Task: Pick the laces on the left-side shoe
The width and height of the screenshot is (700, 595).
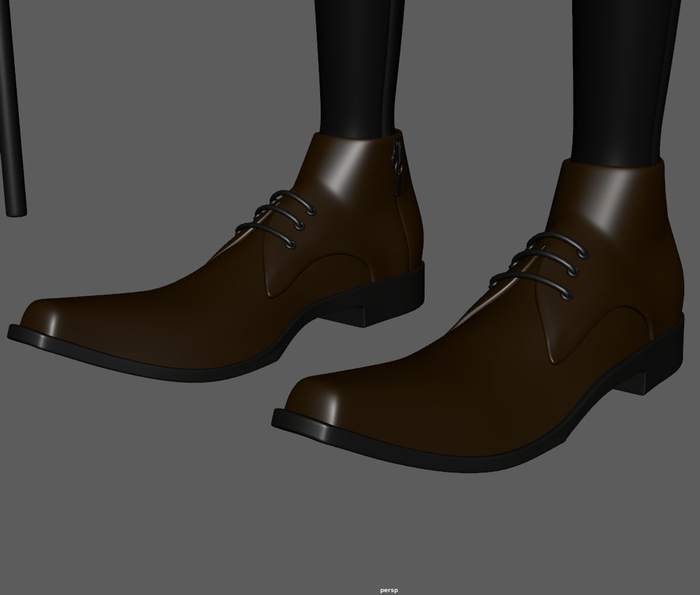Action: (x=276, y=219)
